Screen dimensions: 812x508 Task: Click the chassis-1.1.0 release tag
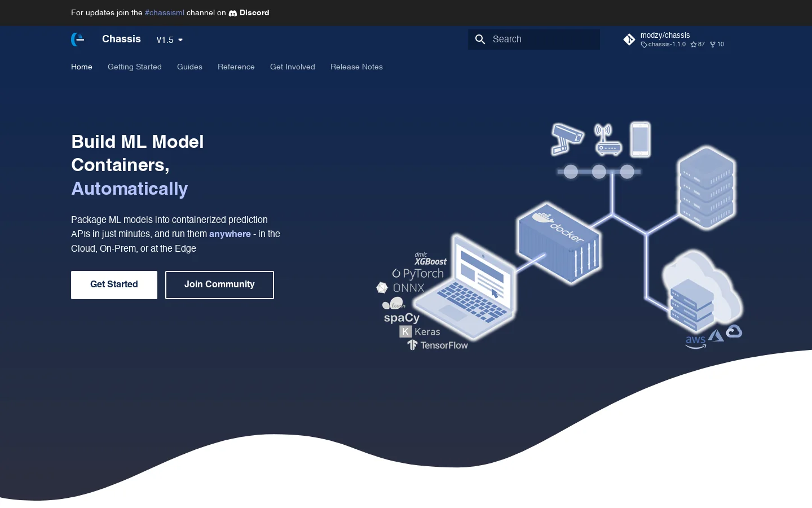(663, 44)
